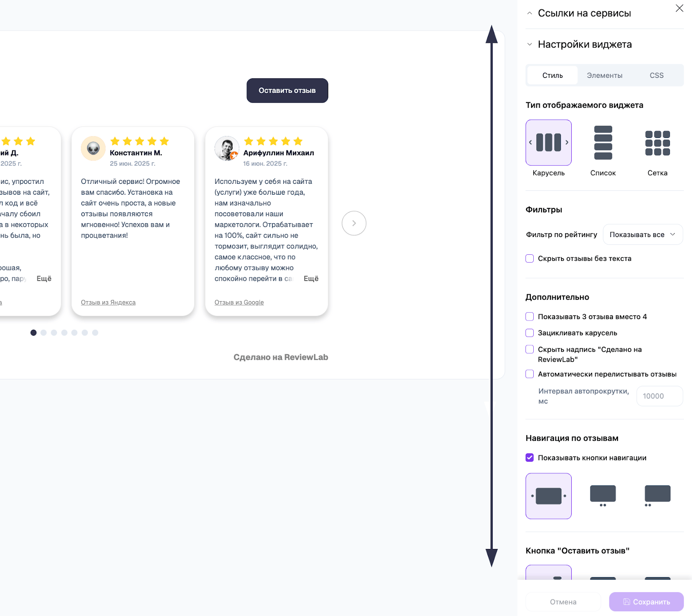Select the Grid (Сетка) widget layout icon
The width and height of the screenshot is (692, 616).
tap(657, 143)
